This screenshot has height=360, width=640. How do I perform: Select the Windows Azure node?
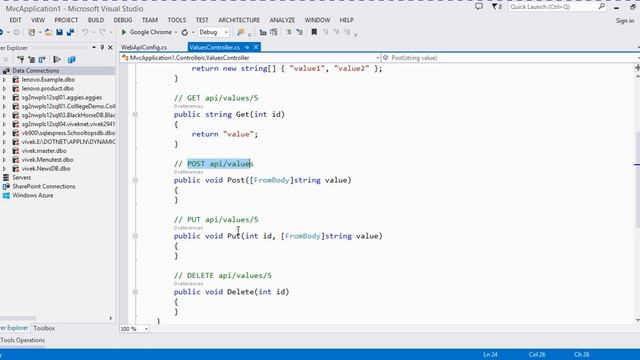[33, 196]
